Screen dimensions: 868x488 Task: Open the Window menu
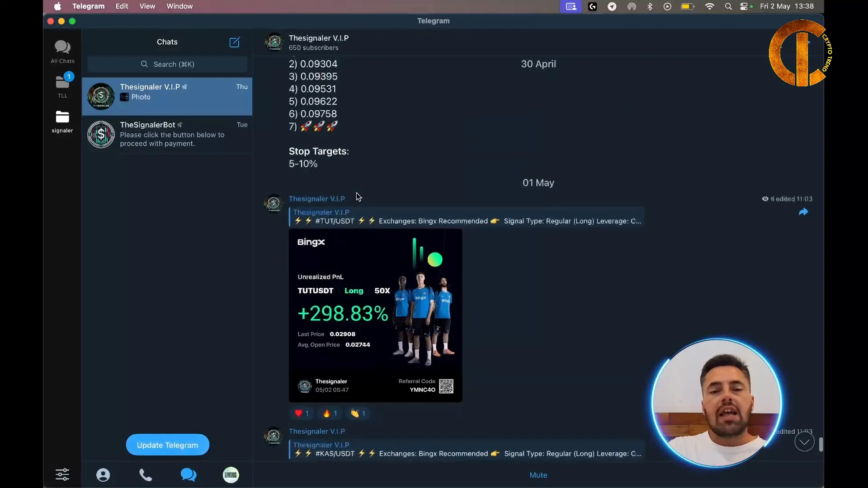point(179,6)
